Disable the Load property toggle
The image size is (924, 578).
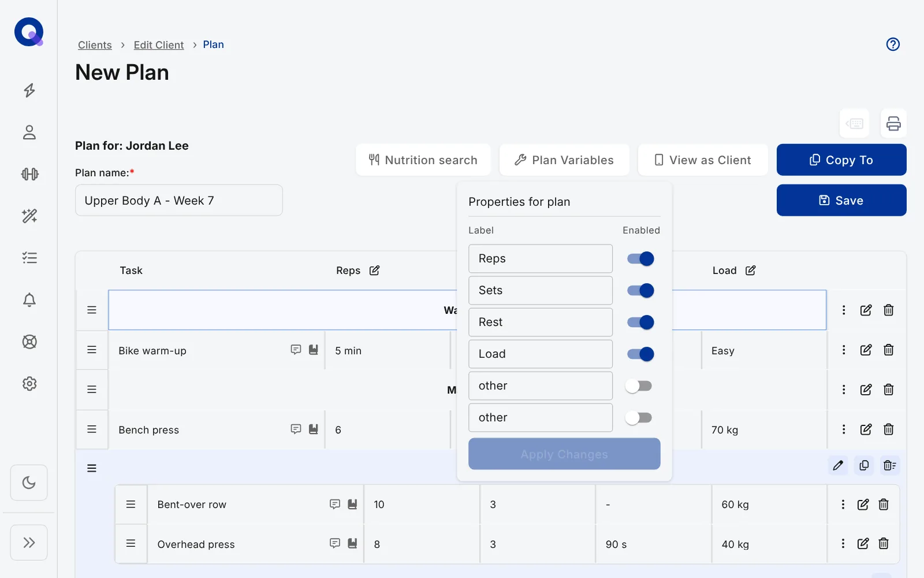click(640, 354)
